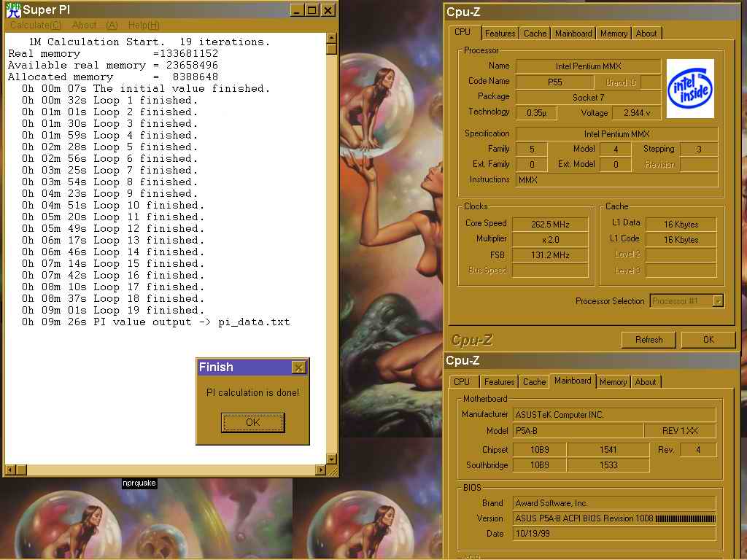Click the Technology value 0.35µ

click(x=536, y=113)
